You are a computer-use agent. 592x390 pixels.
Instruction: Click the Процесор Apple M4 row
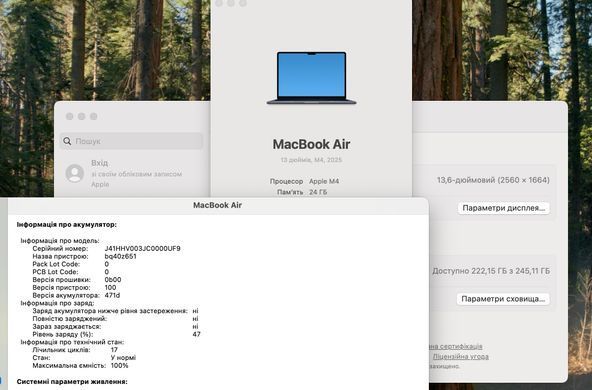(304, 181)
